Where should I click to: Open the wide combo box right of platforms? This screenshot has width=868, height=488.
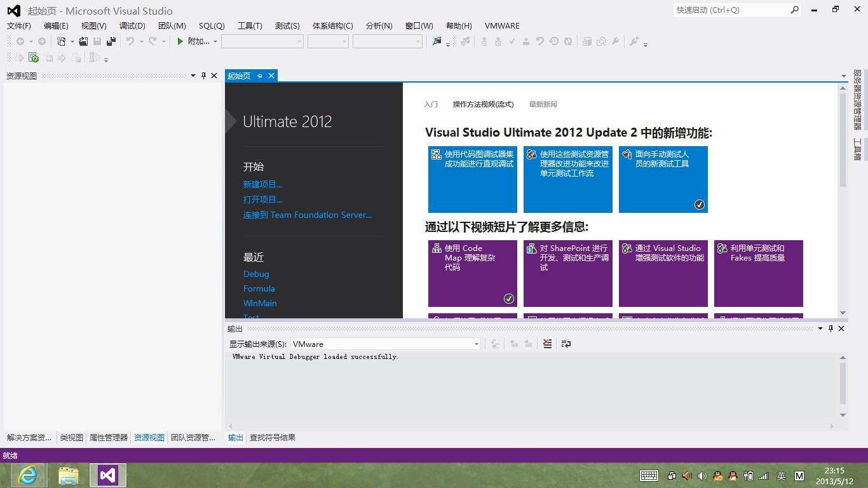388,41
